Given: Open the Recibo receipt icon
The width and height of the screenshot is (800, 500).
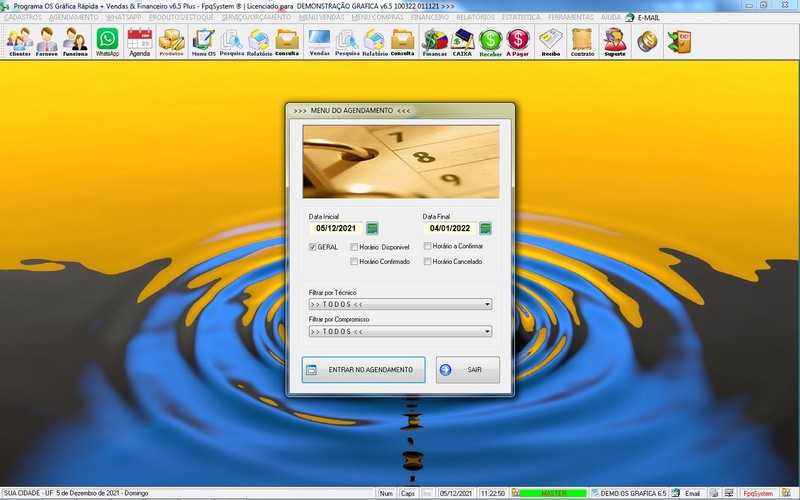Looking at the screenshot, I should (x=551, y=42).
